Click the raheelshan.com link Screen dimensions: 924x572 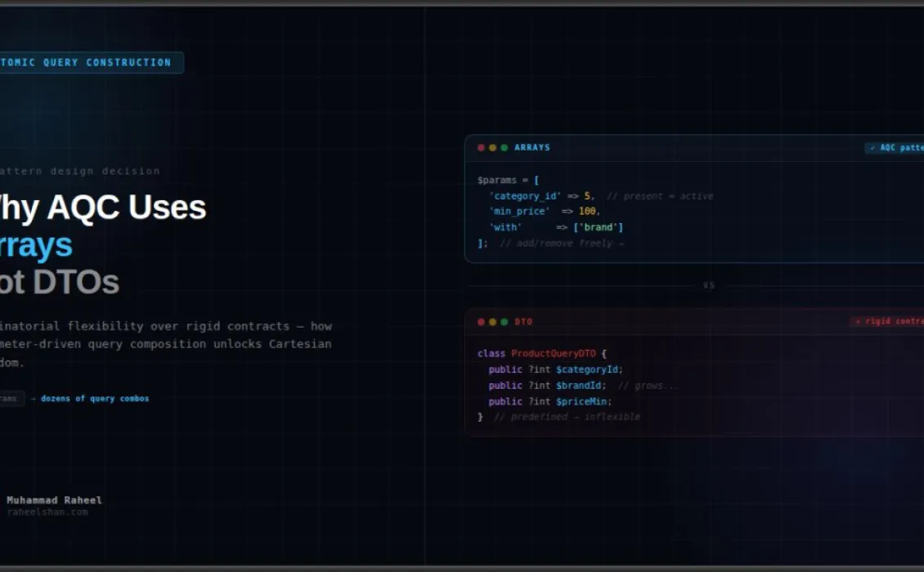point(47,512)
